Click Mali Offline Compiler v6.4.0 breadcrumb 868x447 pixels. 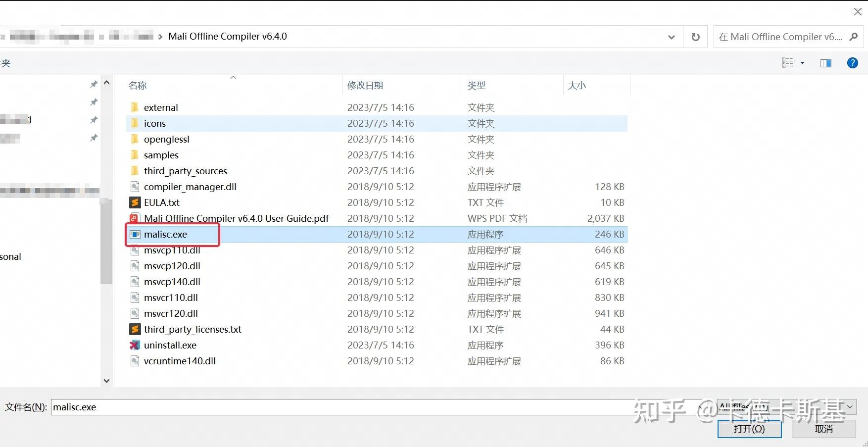228,36
